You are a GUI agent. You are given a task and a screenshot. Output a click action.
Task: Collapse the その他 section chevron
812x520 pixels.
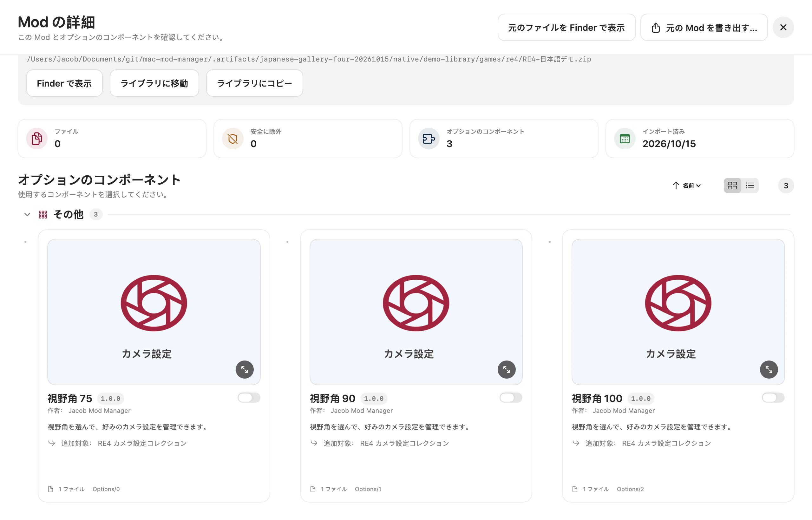[x=27, y=214]
